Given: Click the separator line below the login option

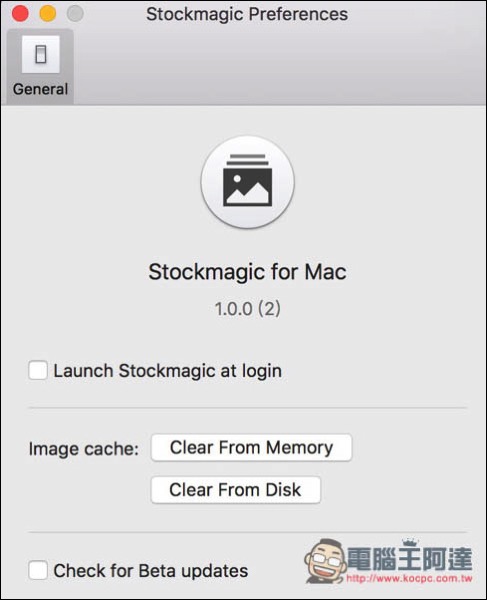Looking at the screenshot, I should (248, 408).
